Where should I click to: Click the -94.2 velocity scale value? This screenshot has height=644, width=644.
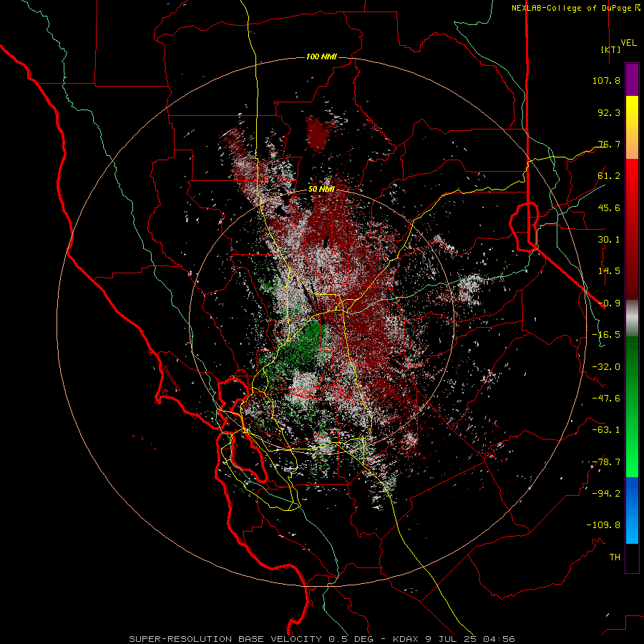point(606,494)
